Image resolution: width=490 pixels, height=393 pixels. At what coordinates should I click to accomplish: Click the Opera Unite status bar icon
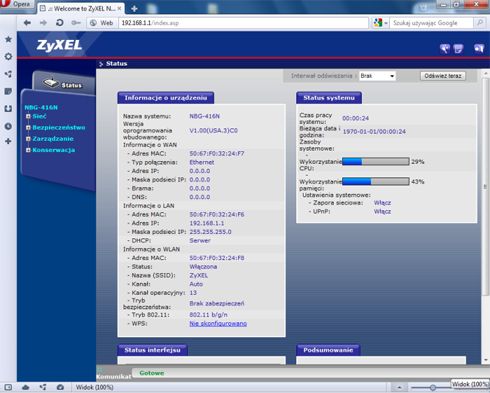pos(43,387)
